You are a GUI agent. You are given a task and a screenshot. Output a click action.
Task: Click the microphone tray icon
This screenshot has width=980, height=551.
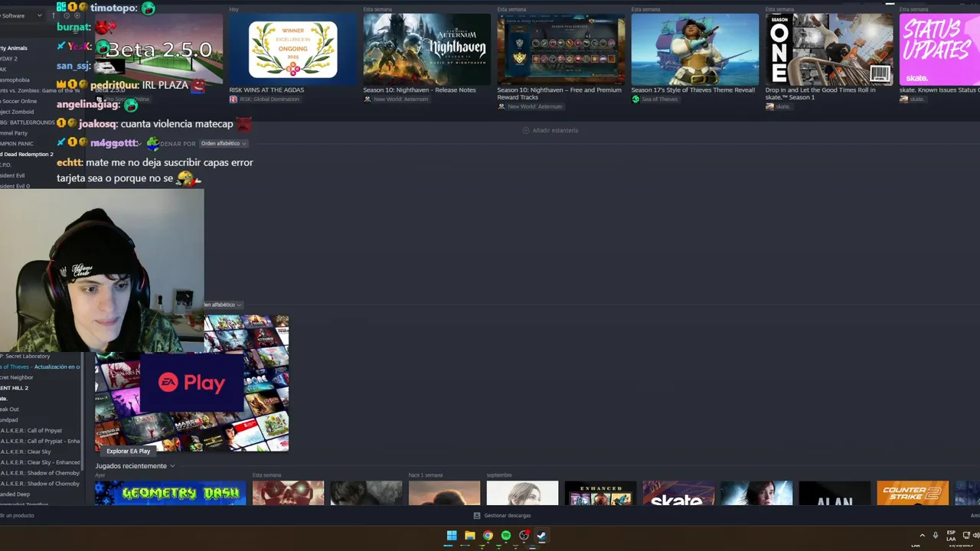(x=935, y=536)
